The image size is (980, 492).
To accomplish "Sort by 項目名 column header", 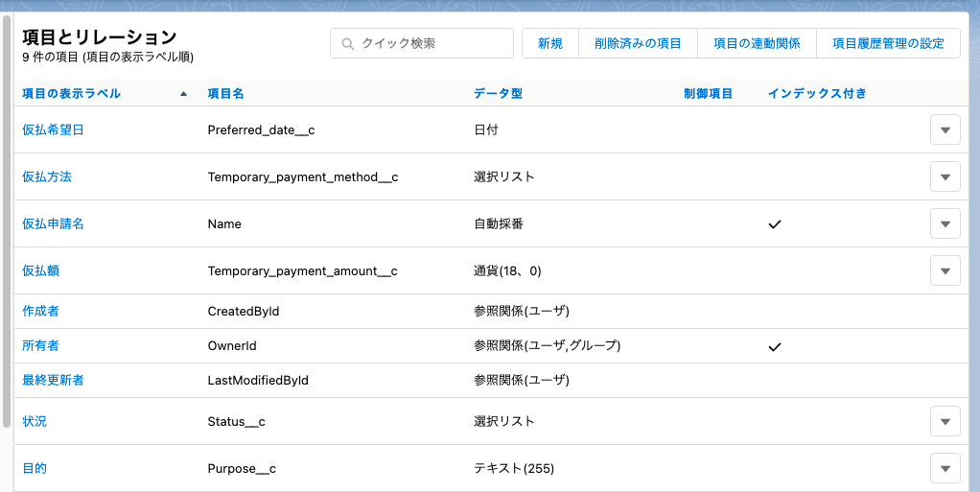I will pos(225,94).
